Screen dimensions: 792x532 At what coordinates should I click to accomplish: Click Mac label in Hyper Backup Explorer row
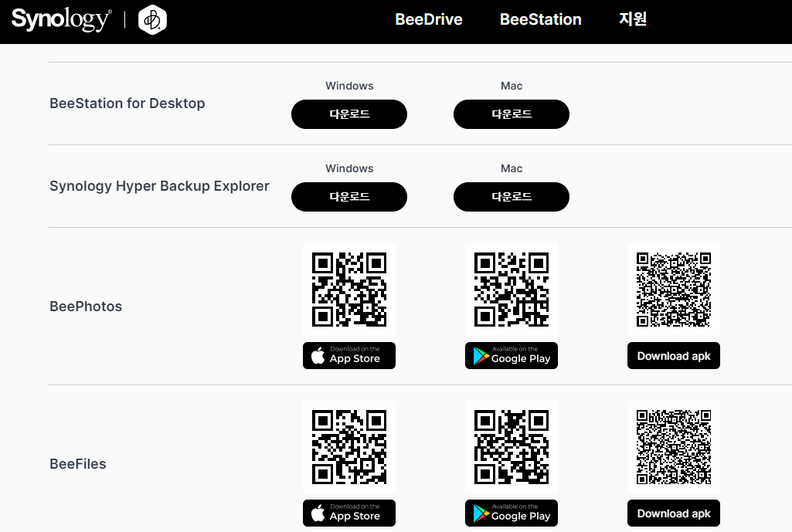tap(512, 168)
